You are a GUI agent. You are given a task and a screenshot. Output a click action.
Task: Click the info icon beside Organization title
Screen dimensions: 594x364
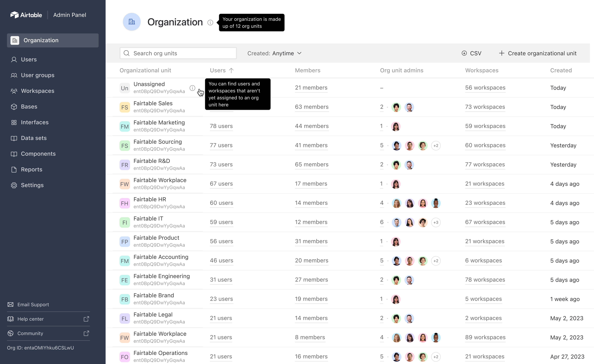210,22
